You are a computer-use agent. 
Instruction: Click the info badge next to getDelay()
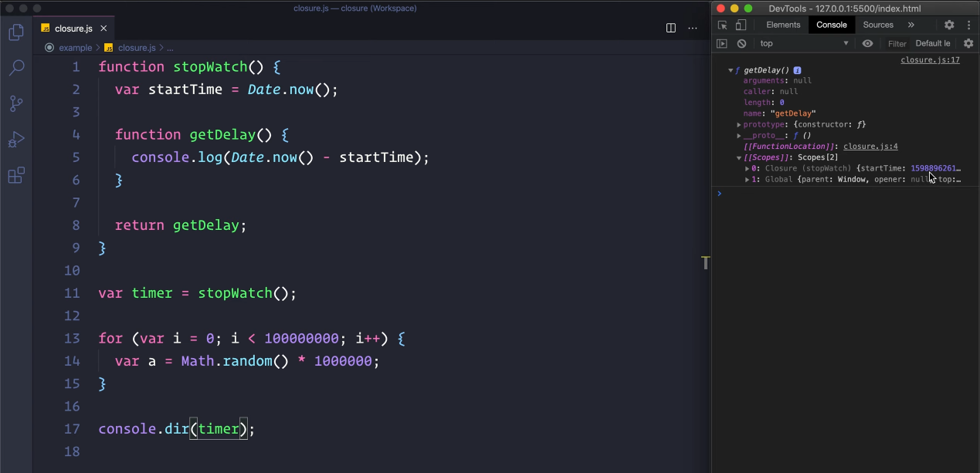pos(797,70)
